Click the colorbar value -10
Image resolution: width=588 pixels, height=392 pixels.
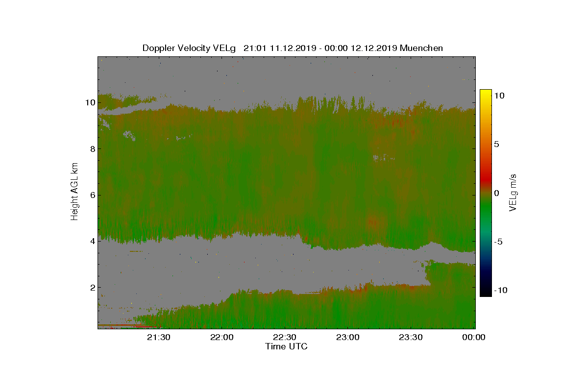tap(500, 290)
